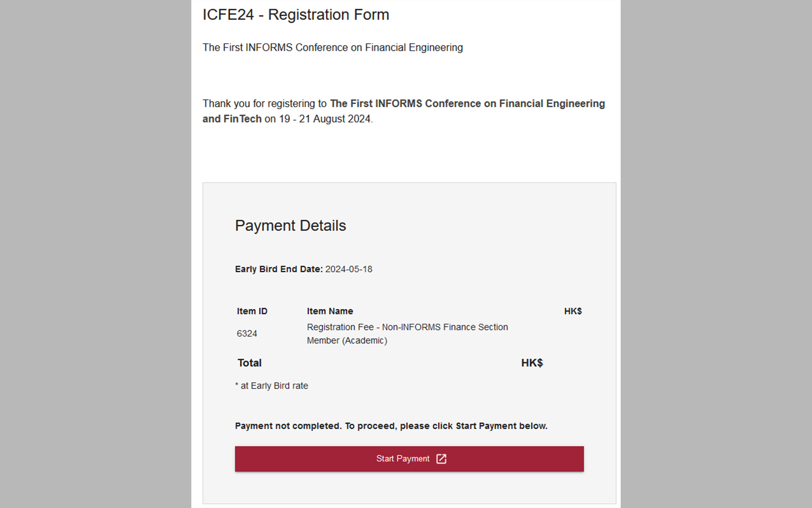Click the Total row label
The image size is (812, 508).
(250, 363)
